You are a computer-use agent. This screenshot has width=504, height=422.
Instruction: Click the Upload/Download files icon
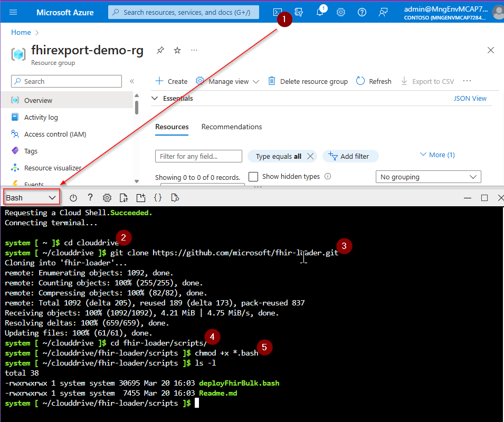click(x=123, y=198)
